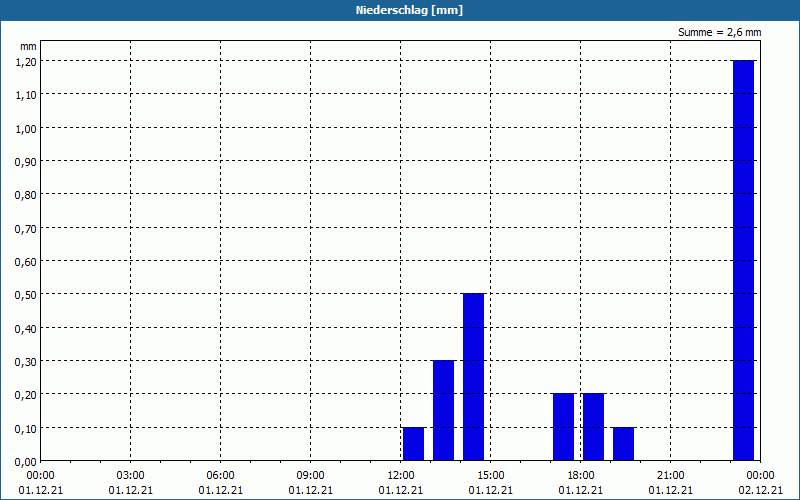
Task: Click the '0,60' y-axis label
Action: [x=26, y=262]
